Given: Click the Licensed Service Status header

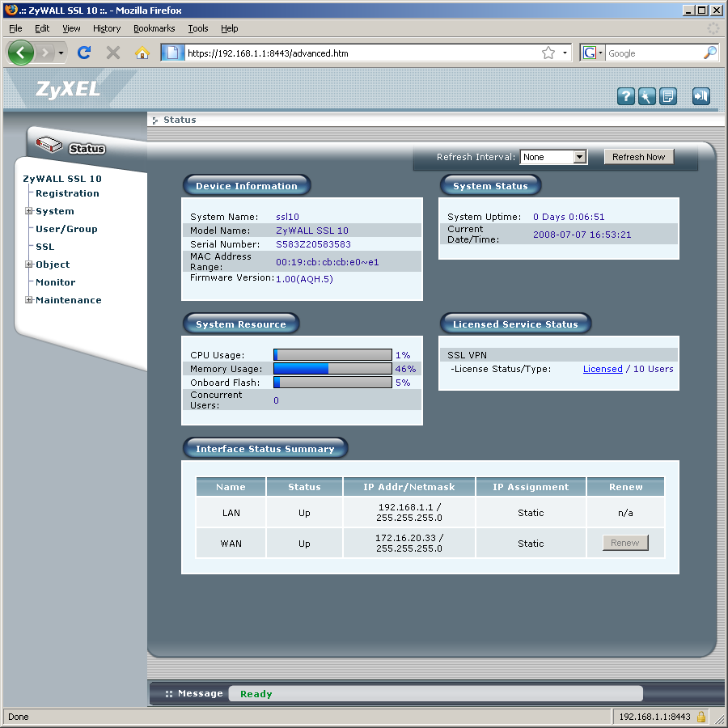Looking at the screenshot, I should click(515, 324).
